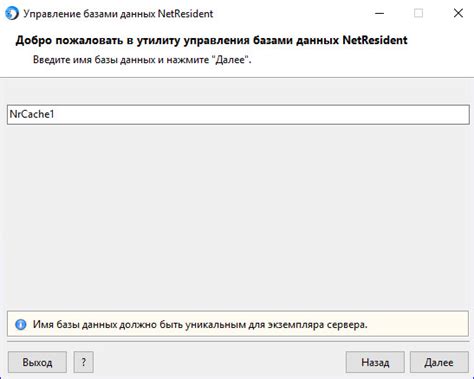
Task: Go back with the Назад button
Action: (375, 362)
